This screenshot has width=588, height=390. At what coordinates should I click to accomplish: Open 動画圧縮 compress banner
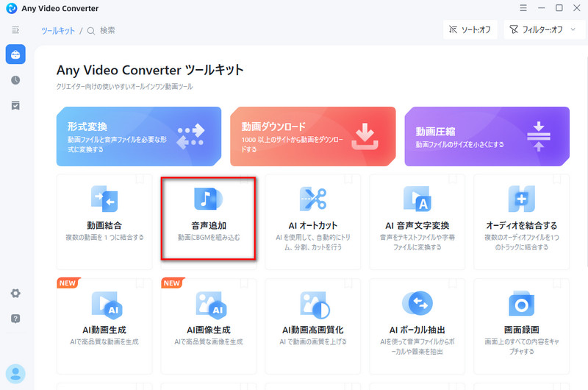(x=487, y=136)
